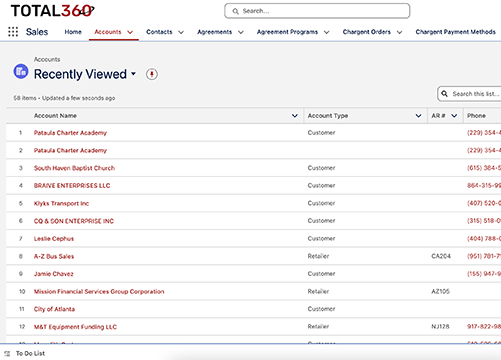Viewport: 501px width, 360px height.
Task: Open the Contacts tab dropdown chevron
Action: pos(181,32)
